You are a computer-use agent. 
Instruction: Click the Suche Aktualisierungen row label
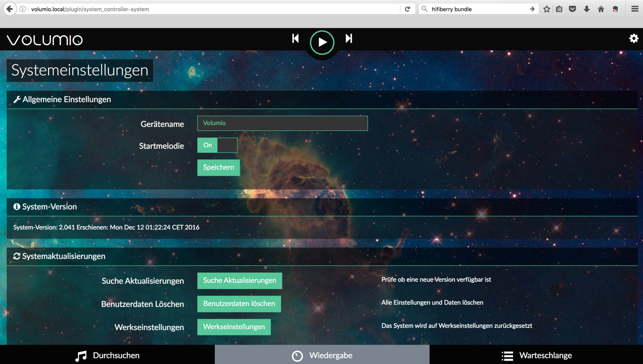(143, 281)
